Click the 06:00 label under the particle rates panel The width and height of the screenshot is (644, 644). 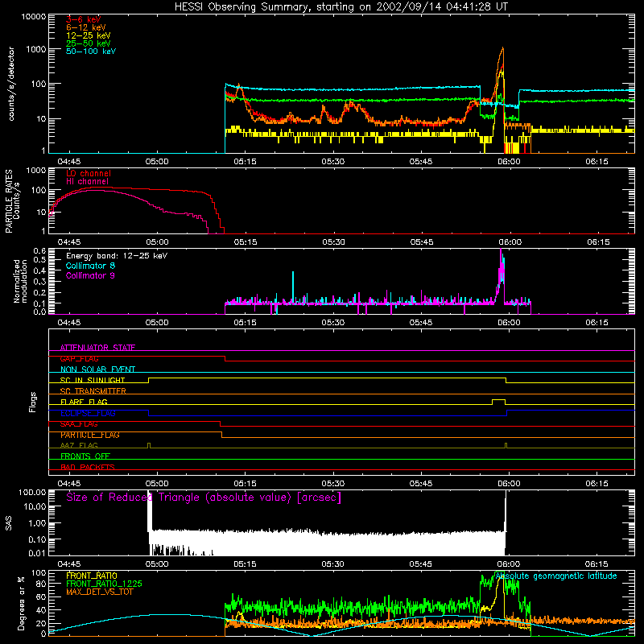[x=510, y=242]
